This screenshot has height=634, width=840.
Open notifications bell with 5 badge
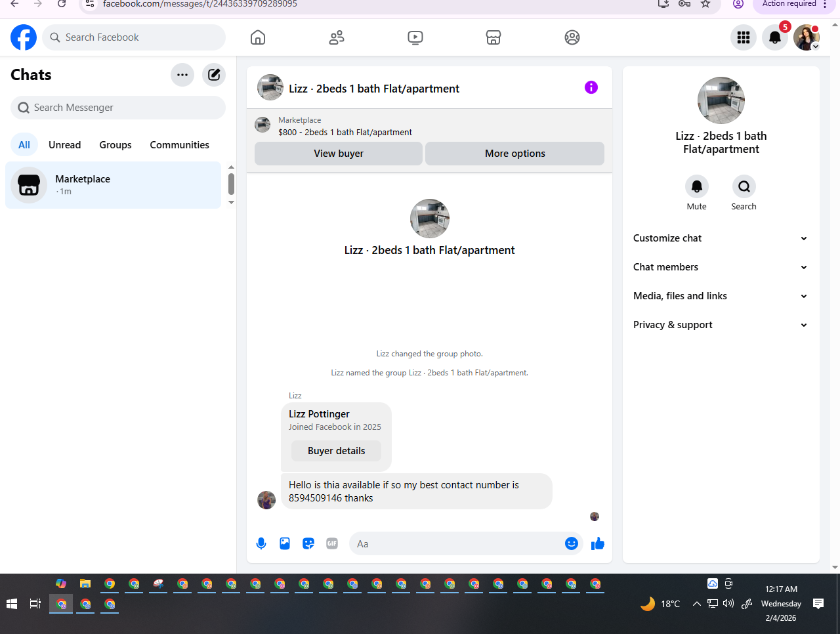775,37
